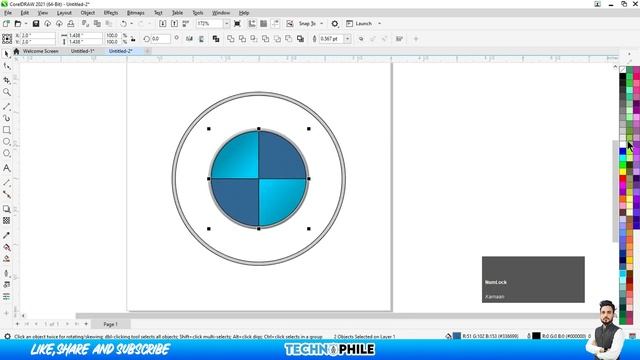Toggle Show Rulers button
The height and width of the screenshot is (360, 640).
pos(252,24)
